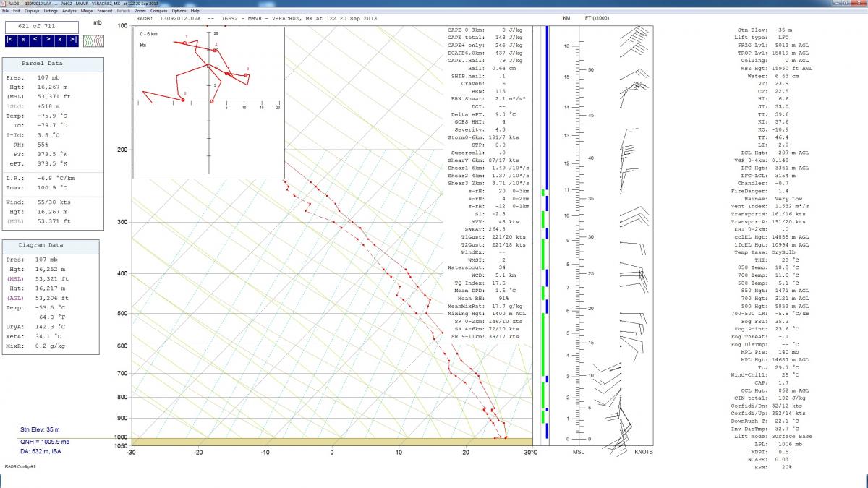Click the 'Mixing Hgt: 1400 m AGL' row
Viewport: 868px width, 488px height.
pos(486,314)
